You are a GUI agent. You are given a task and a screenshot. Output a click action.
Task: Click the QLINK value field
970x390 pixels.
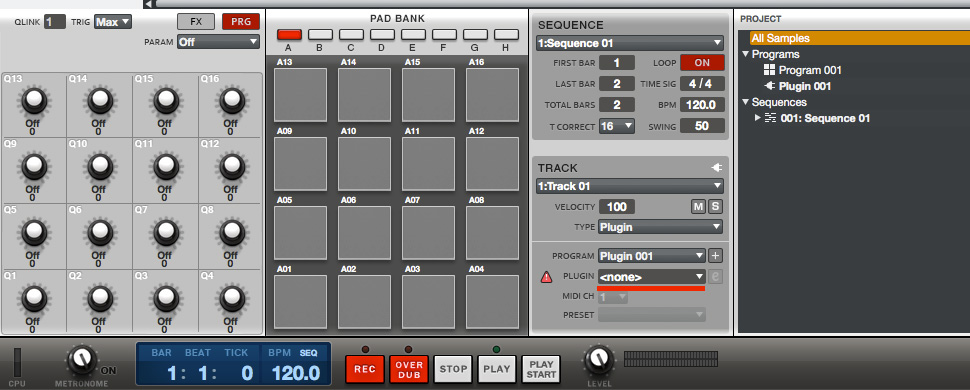pos(54,22)
